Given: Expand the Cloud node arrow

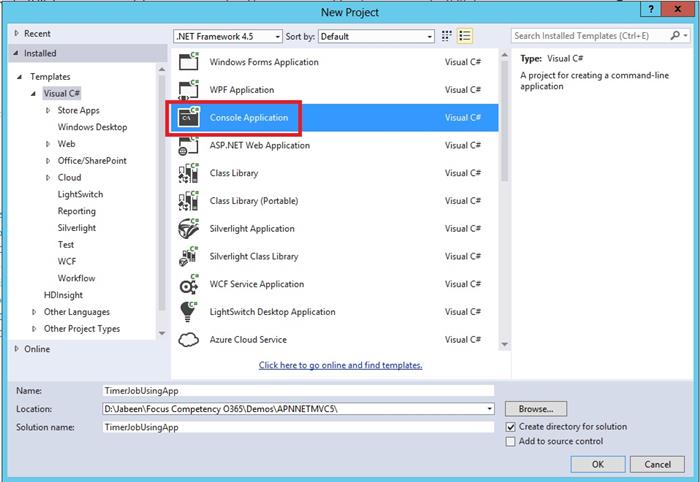Looking at the screenshot, I should click(x=48, y=178).
